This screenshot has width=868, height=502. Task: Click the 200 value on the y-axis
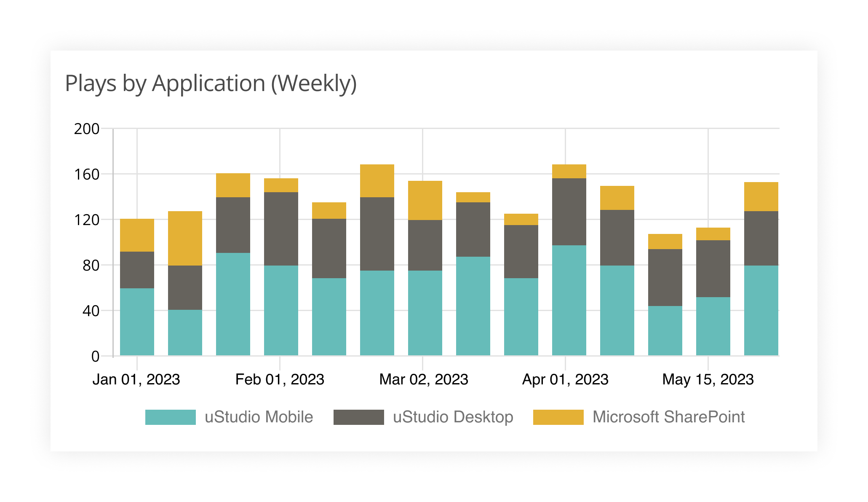click(87, 129)
